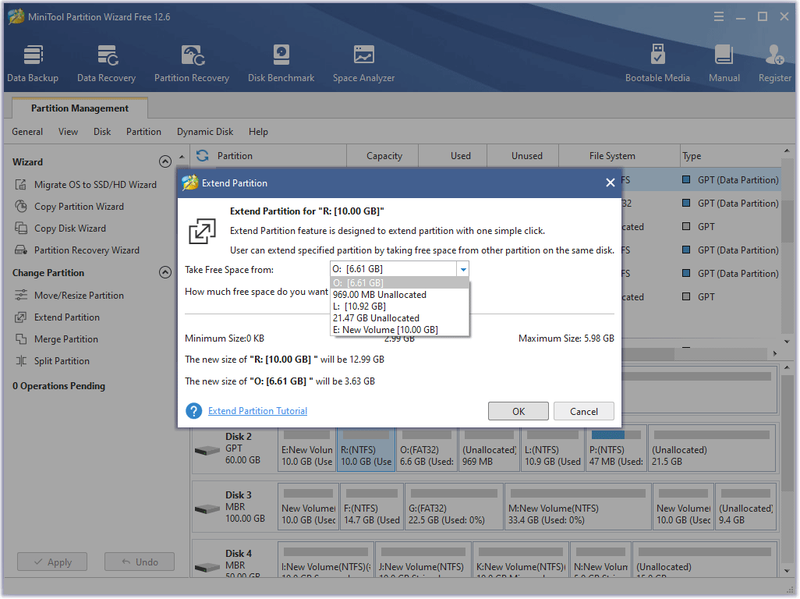This screenshot has height=599, width=800.
Task: Click the Apply button
Action: [x=52, y=562]
